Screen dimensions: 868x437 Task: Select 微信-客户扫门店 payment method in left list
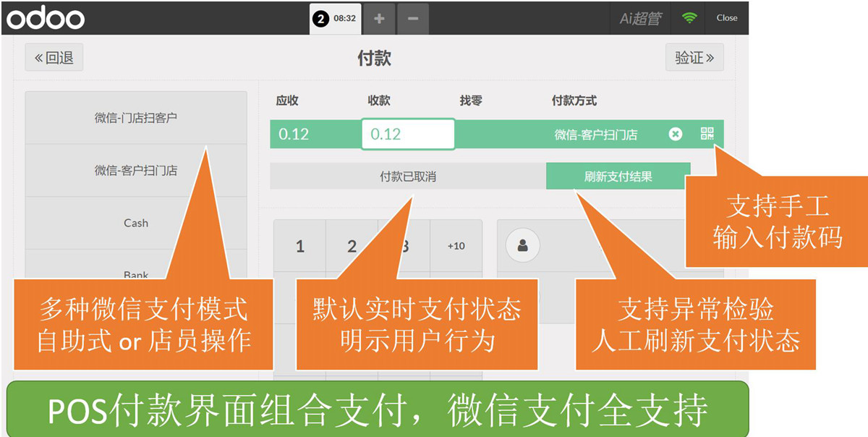(136, 171)
